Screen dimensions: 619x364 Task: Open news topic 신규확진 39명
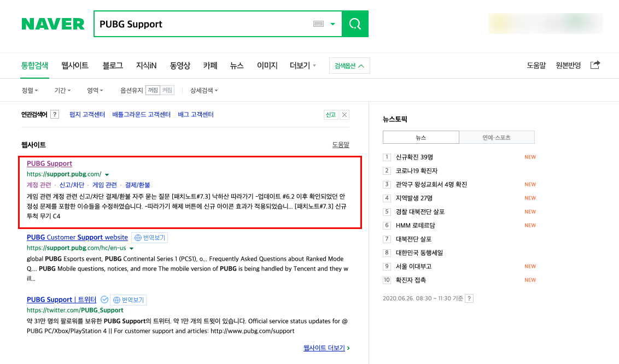(414, 157)
